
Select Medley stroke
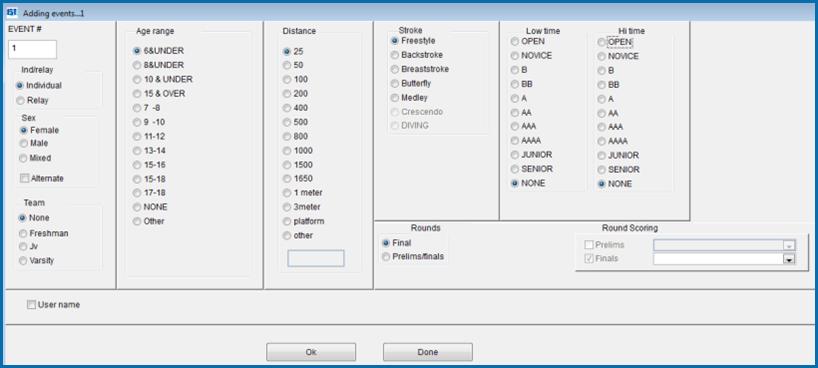pos(410,98)
